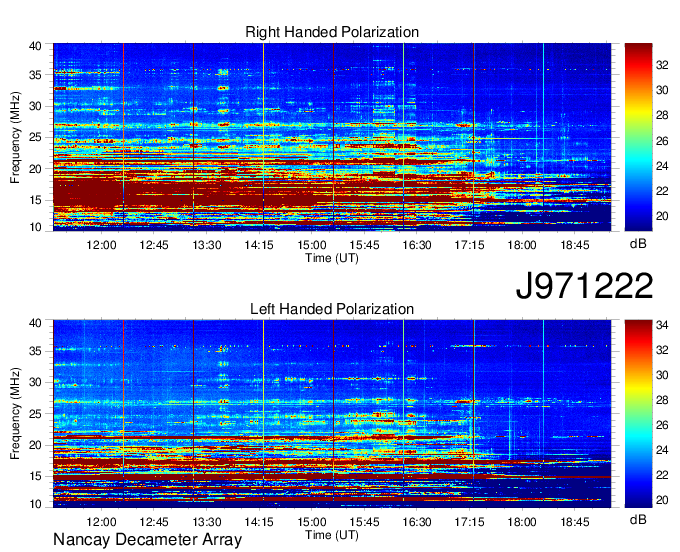Click the "18:45" tick under the lower plot
This screenshot has height=552, width=680.
[575, 522]
